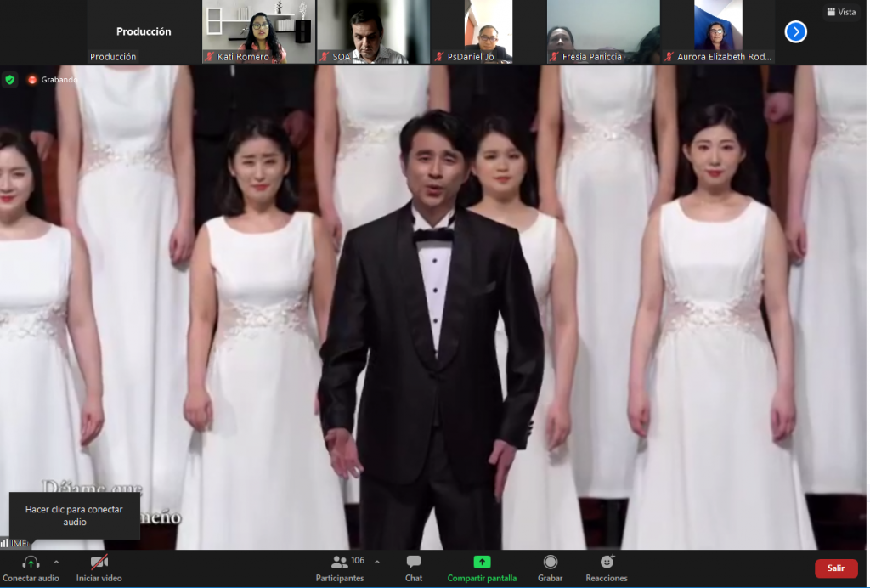Open the Participantes panel

[340, 568]
